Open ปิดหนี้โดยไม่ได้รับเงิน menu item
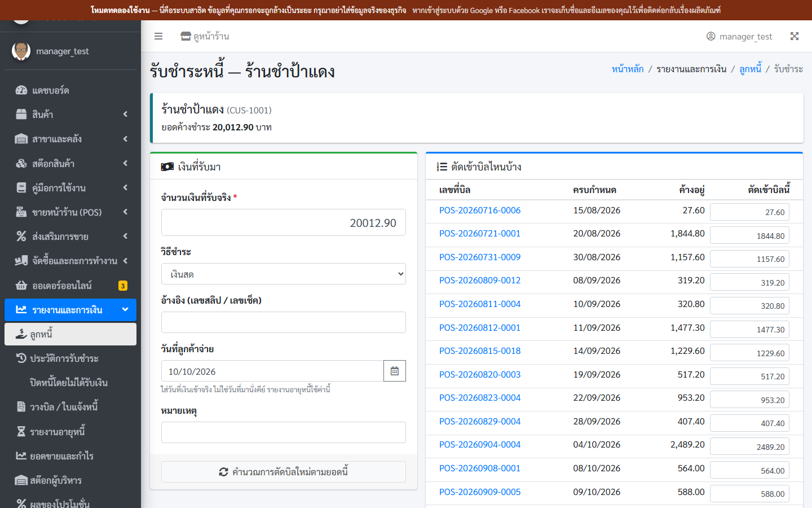The width and height of the screenshot is (812, 508). (x=70, y=383)
